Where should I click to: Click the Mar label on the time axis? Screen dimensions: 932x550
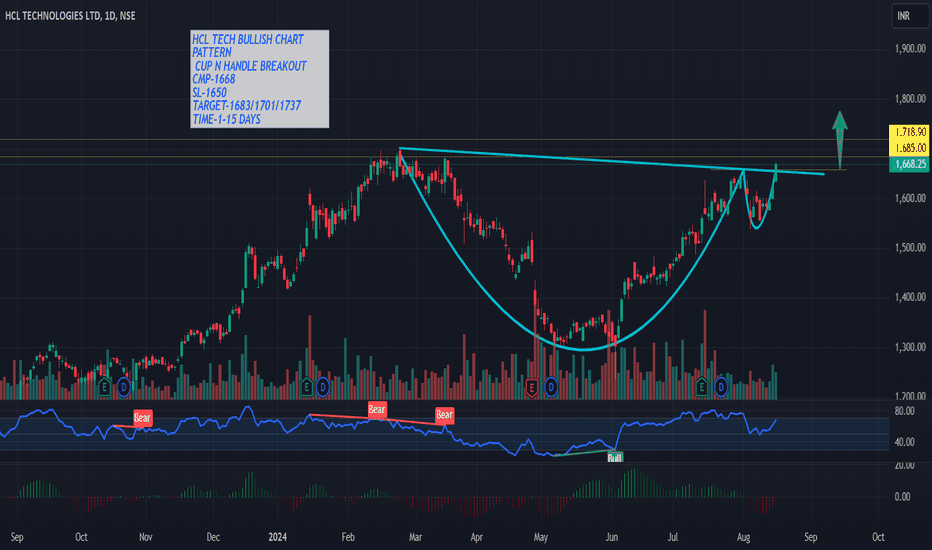point(415,537)
